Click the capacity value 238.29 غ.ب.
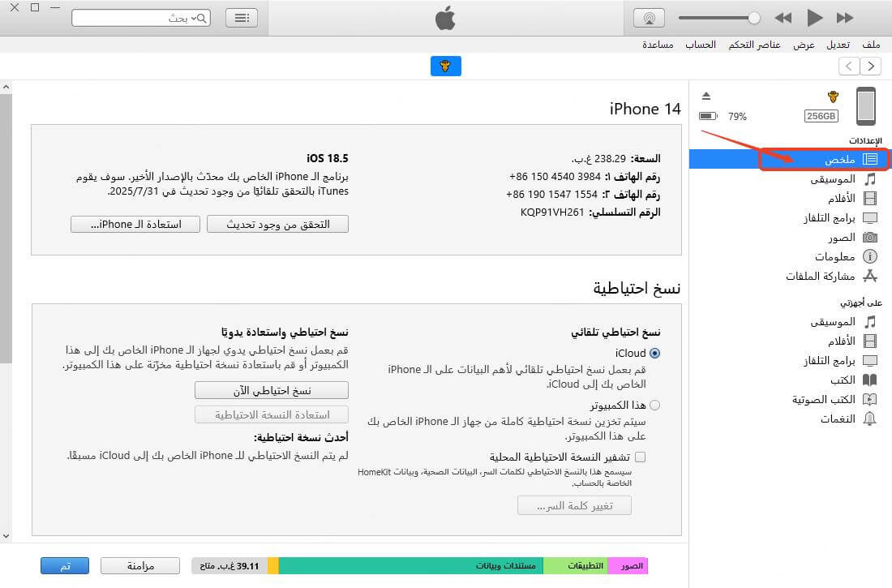This screenshot has width=892, height=588. pyautogui.click(x=598, y=158)
